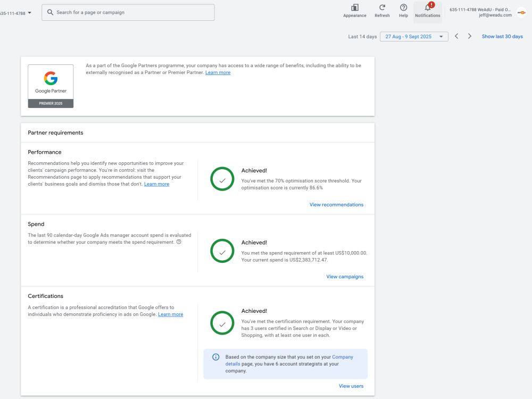The width and height of the screenshot is (532, 399).
Task: Click the info icon in company size notice
Action: point(216,357)
